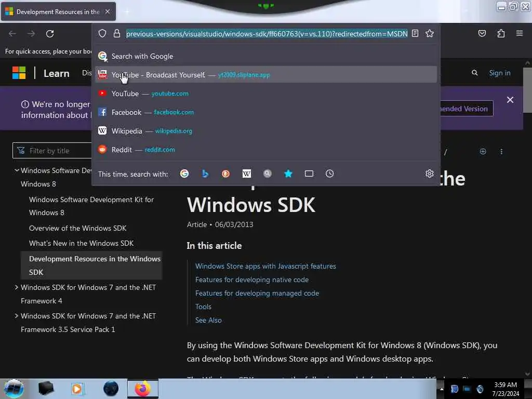
Task: Toggle reader view icon in address bar
Action: click(x=415, y=33)
